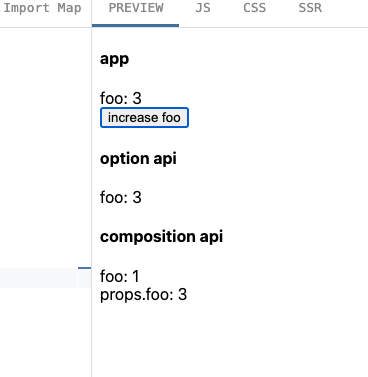Click 'foo: 1' text under composition api
The height and width of the screenshot is (377, 368).
coord(120,276)
